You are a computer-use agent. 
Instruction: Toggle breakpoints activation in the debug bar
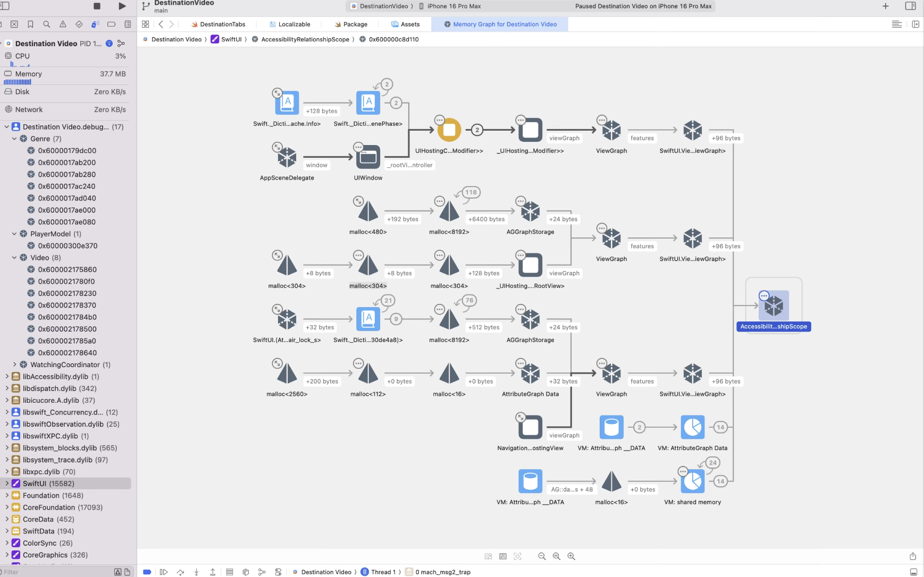[x=147, y=572]
